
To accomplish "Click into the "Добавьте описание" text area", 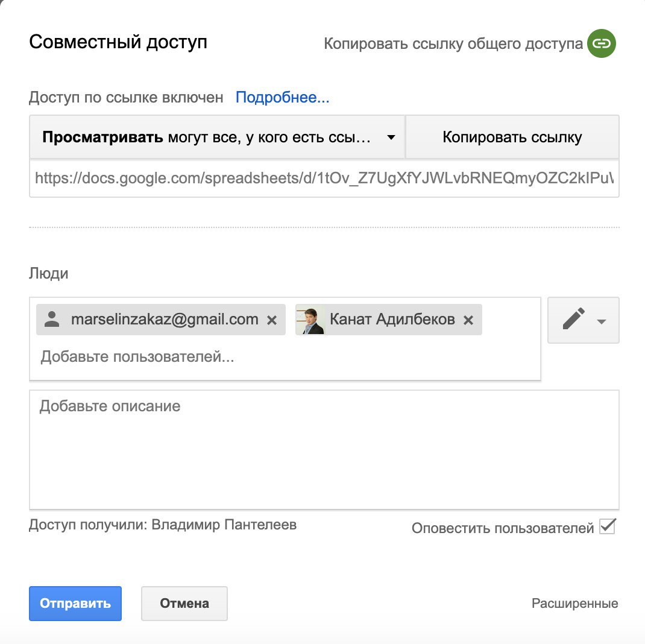I will pyautogui.click(x=324, y=449).
